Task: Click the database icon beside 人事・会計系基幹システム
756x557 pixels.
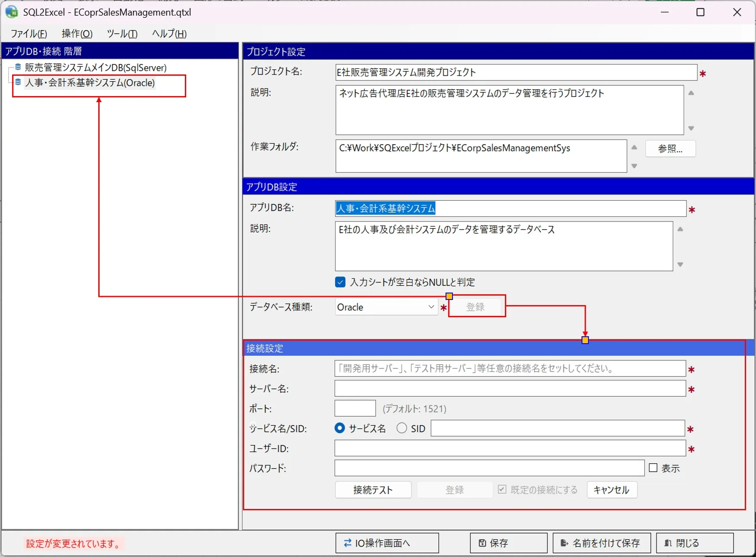Action: [18, 82]
